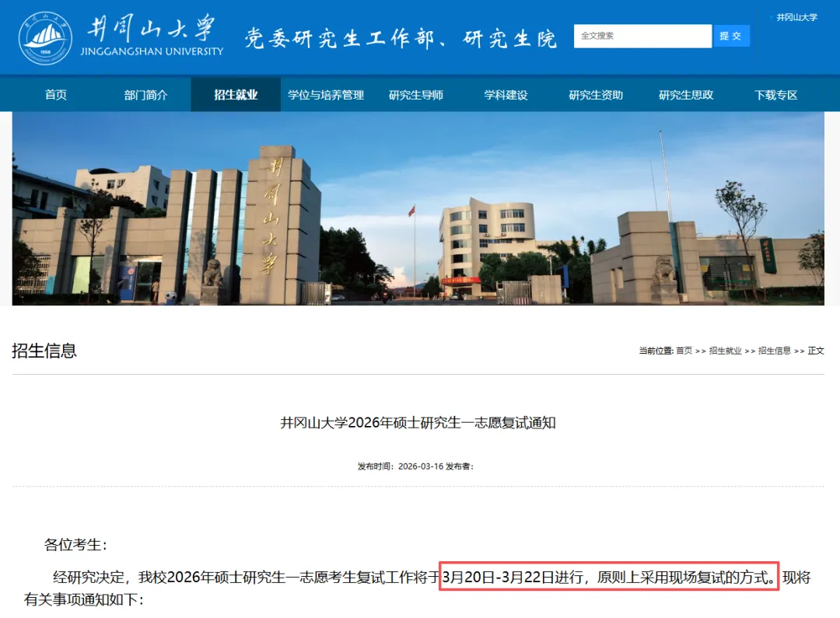Open the 研究生思政 menu item

[x=686, y=95]
